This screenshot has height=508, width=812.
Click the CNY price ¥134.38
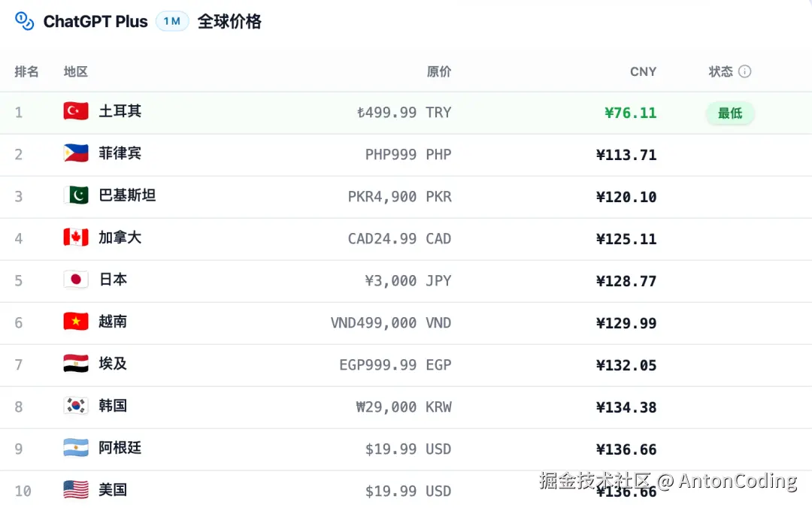(626, 407)
